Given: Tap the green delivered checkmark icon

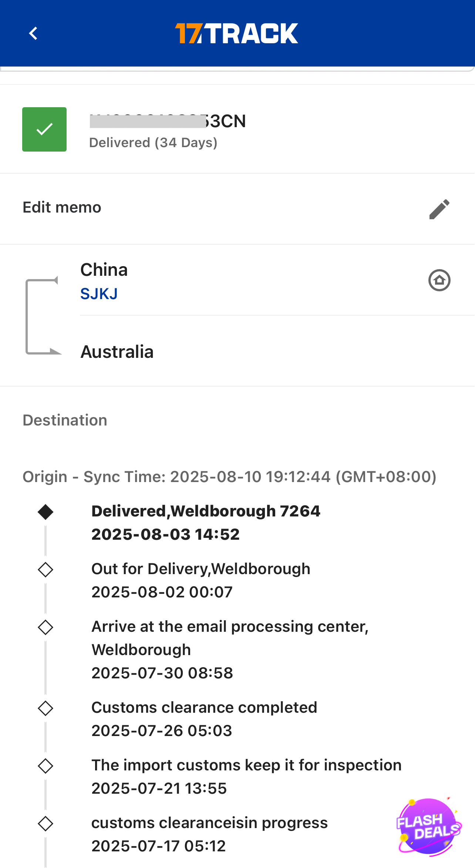Looking at the screenshot, I should coord(44,129).
